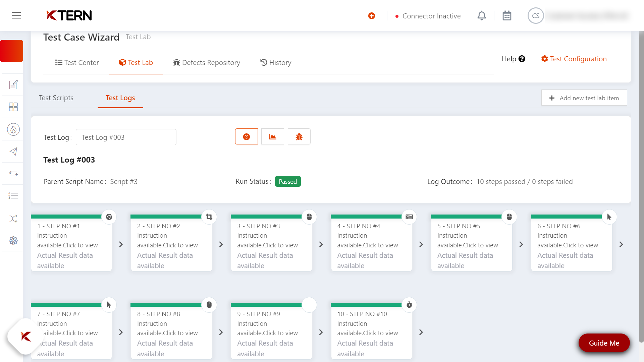Click the shuffle icon in sidebar
644x362 pixels.
click(x=13, y=219)
